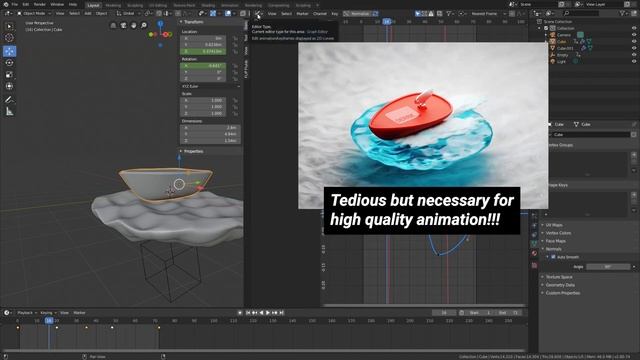Hide the Cube with its eye icon
The width and height of the screenshot is (640, 360).
point(634,41)
